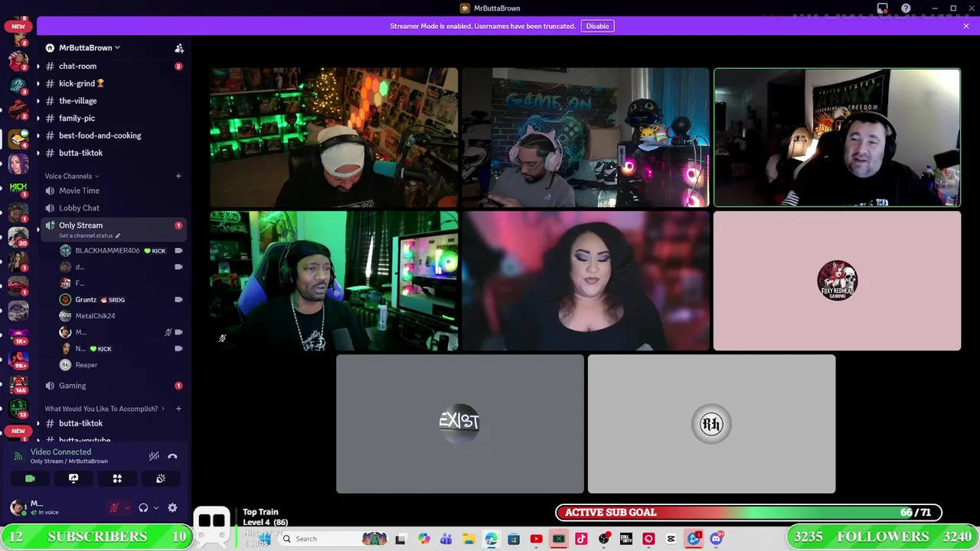Open TikTok from the taskbar
The height and width of the screenshot is (551, 980).
click(581, 539)
